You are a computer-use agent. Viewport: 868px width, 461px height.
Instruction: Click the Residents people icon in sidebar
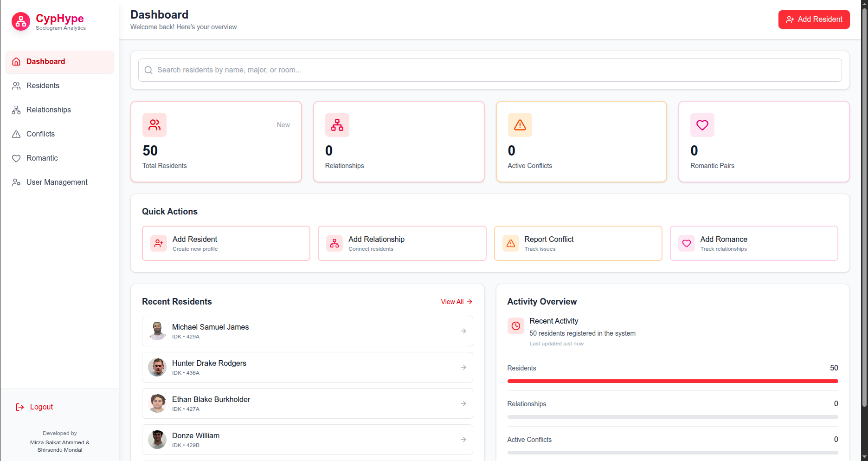(16, 86)
